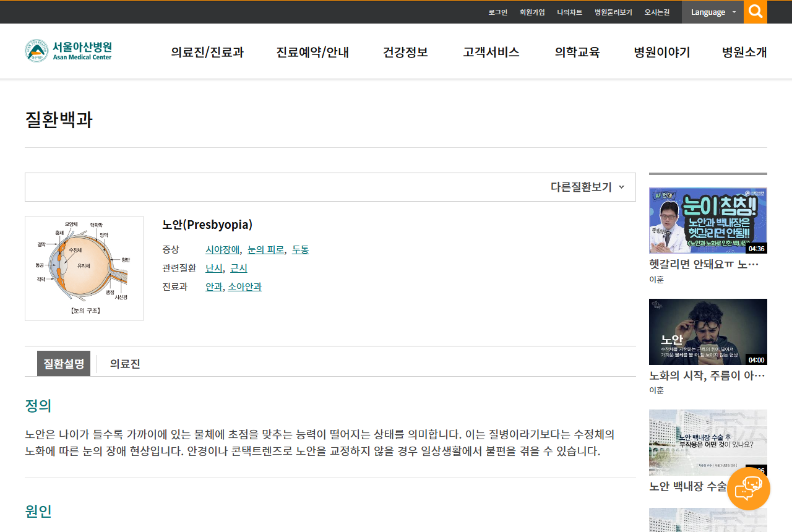Click the 로그인 link
The image size is (792, 532).
497,12
